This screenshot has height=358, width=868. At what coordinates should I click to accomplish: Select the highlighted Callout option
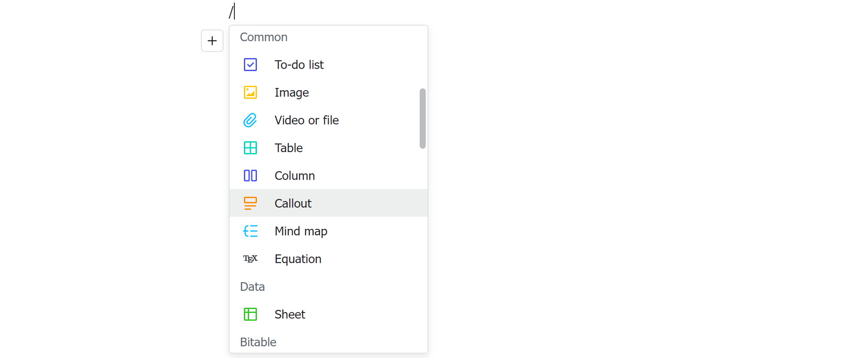pyautogui.click(x=293, y=203)
